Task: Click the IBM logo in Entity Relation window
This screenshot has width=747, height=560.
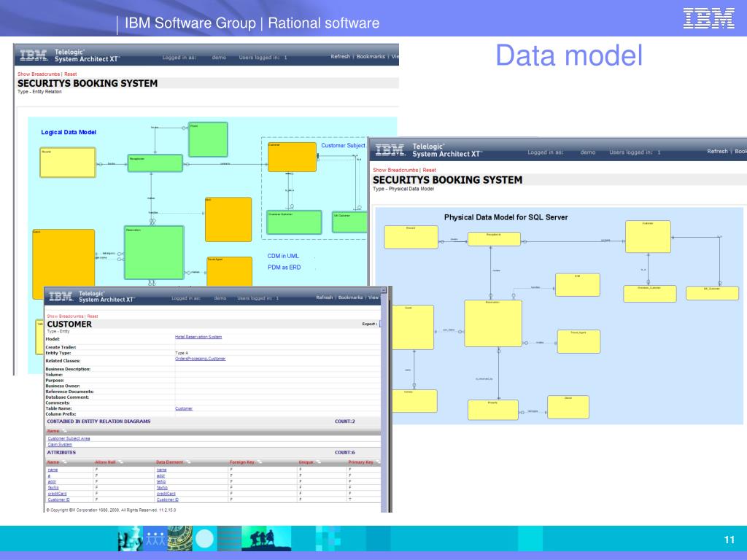Action: pyautogui.click(x=34, y=55)
